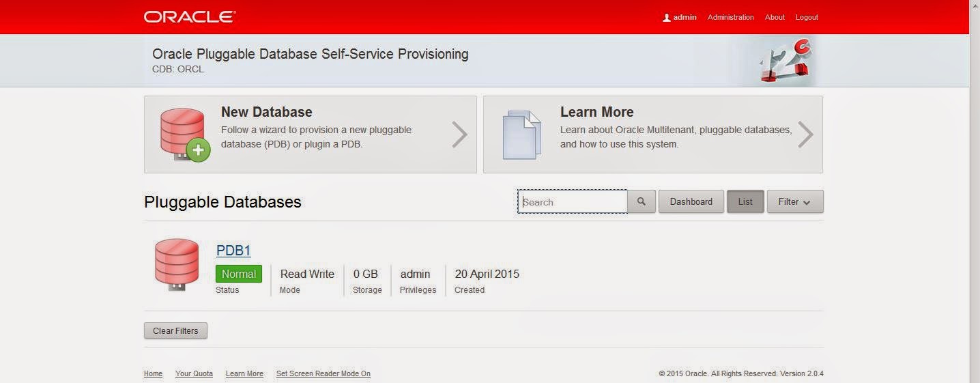Click the Oracle logo in header
The width and height of the screenshot is (980, 383).
coord(190,17)
